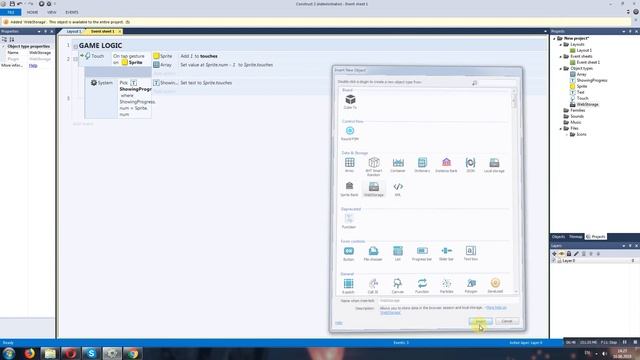Click the Save icon in title bar
The height and width of the screenshot is (360, 640).
(12, 4)
